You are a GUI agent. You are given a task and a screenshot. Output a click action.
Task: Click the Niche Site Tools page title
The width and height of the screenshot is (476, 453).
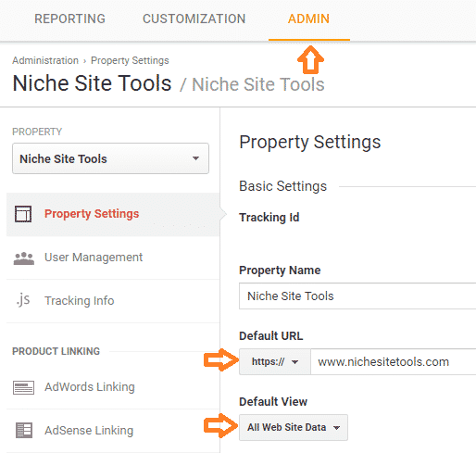pos(92,83)
